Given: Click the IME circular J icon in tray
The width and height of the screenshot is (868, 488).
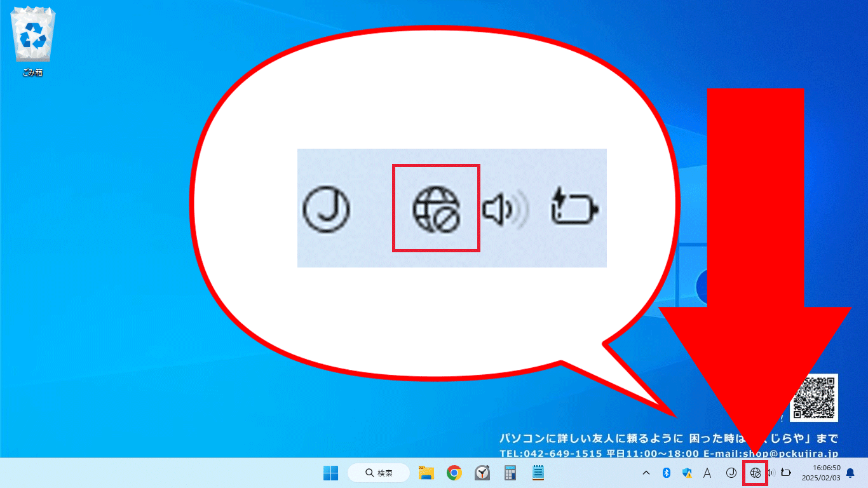Looking at the screenshot, I should pos(731,473).
